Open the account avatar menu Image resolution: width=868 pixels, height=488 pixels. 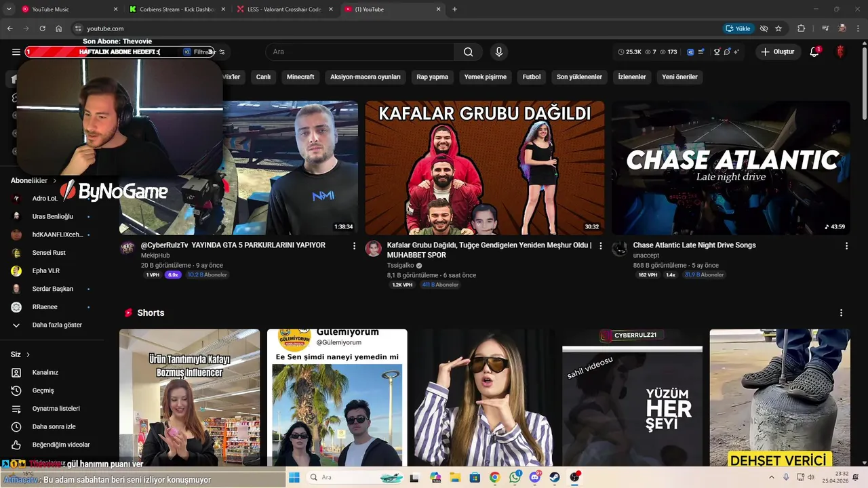click(x=840, y=52)
